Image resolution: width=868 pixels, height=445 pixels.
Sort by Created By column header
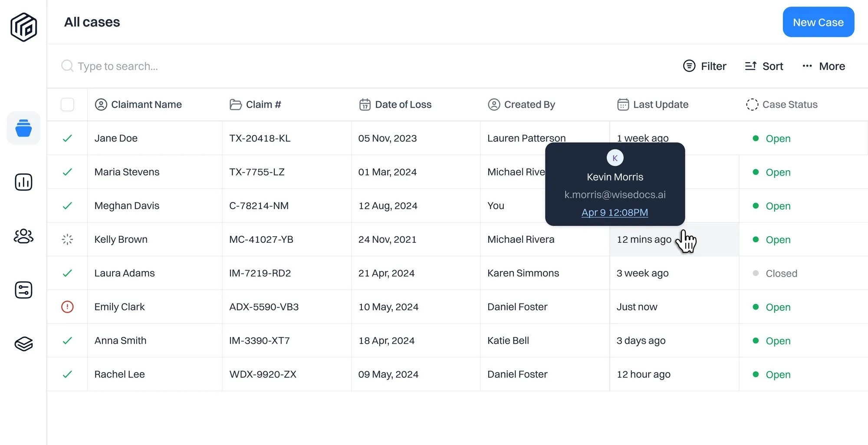coord(529,105)
